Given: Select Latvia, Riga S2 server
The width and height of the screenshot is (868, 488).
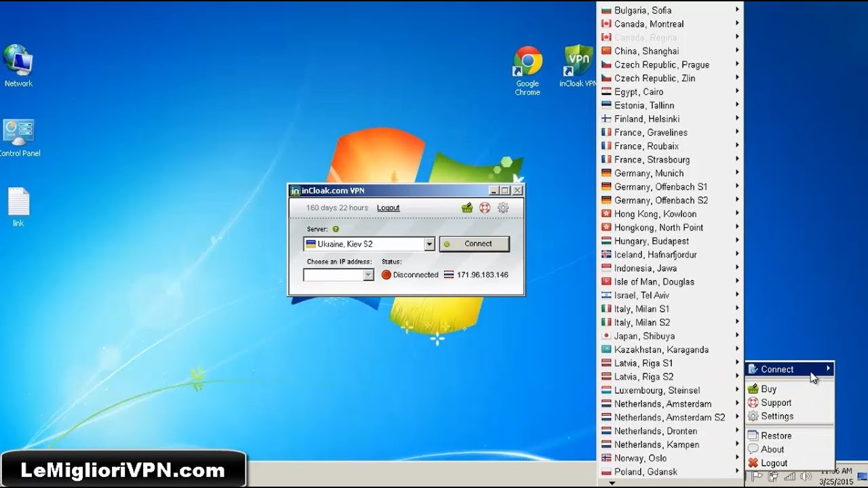Looking at the screenshot, I should 670,376.
